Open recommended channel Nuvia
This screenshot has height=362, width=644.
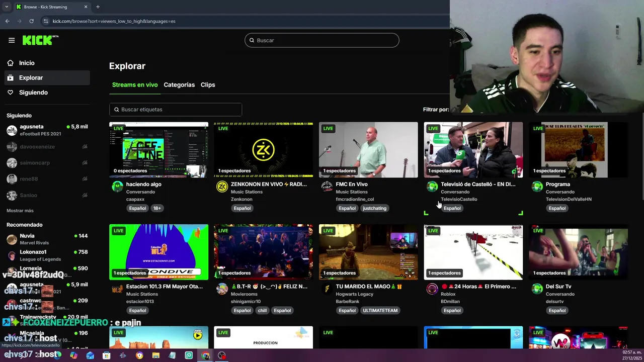47,239
